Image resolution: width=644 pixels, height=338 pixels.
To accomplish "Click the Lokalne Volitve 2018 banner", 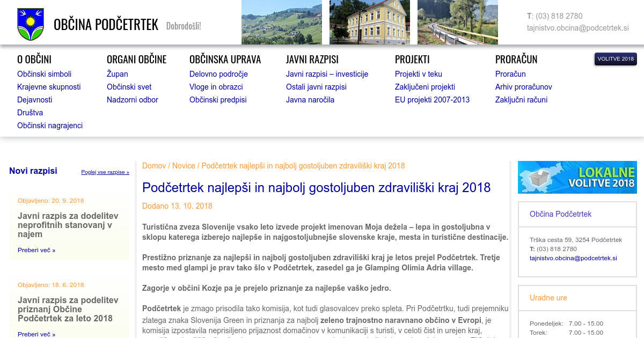I will point(577,177).
